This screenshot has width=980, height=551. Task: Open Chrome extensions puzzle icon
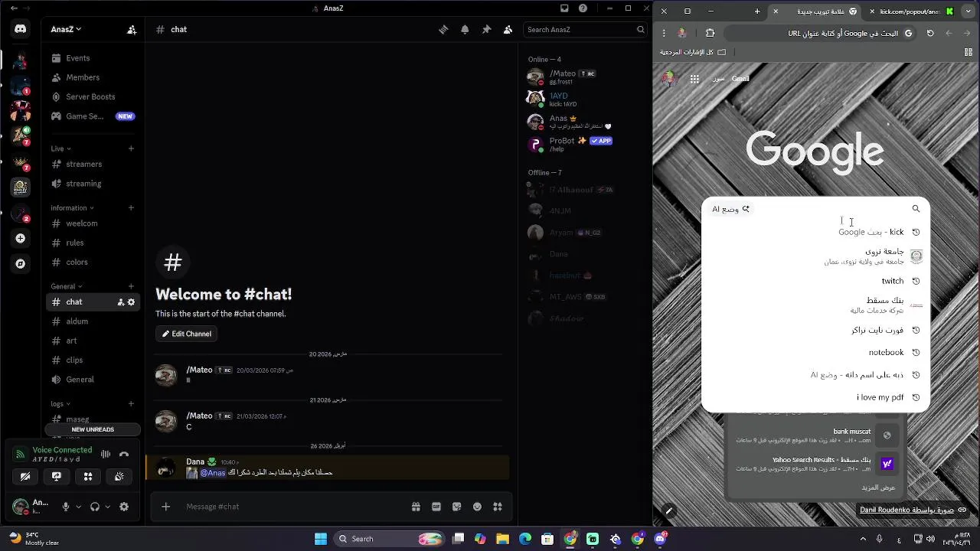710,33
